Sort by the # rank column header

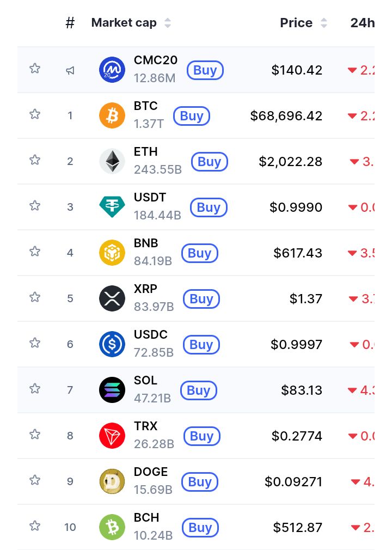click(x=70, y=23)
